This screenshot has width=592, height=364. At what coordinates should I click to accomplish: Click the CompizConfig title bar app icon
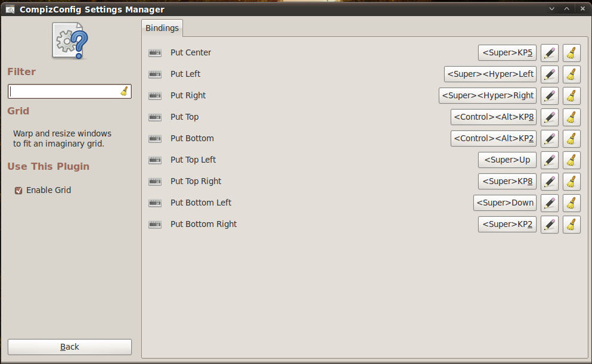click(10, 10)
